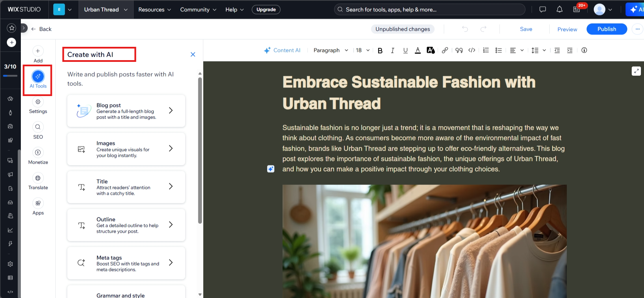Click the star favorites icon in left rail
This screenshot has height=298, width=644.
coord(12,28)
